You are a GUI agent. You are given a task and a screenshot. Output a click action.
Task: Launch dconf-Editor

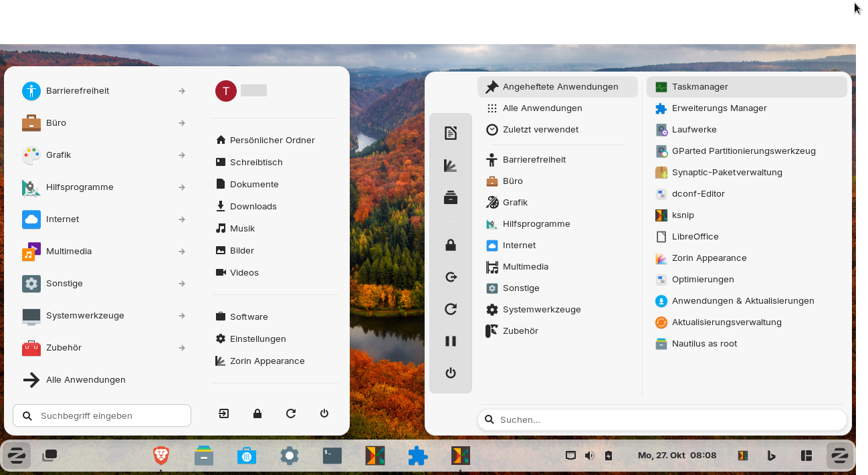(697, 194)
